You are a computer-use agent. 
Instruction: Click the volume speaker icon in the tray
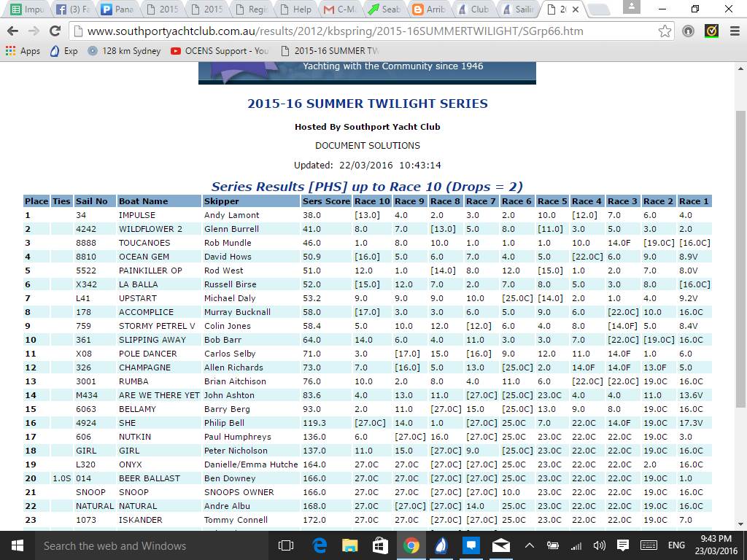(600, 545)
